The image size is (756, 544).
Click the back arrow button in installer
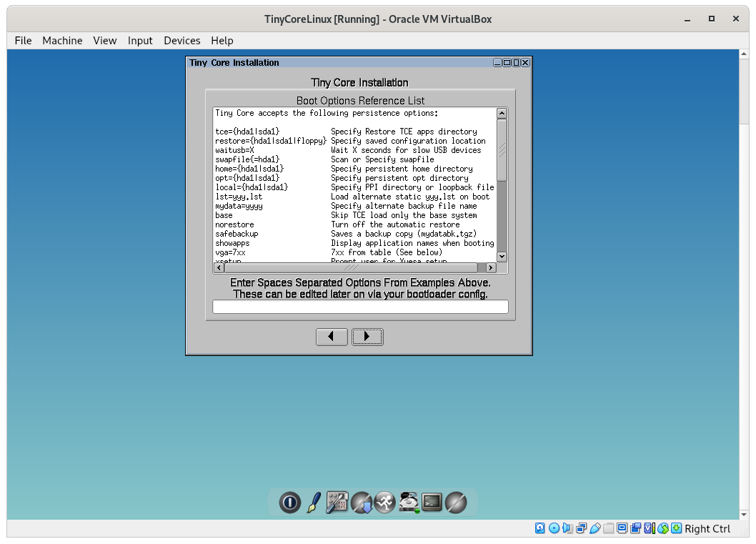pyautogui.click(x=332, y=337)
